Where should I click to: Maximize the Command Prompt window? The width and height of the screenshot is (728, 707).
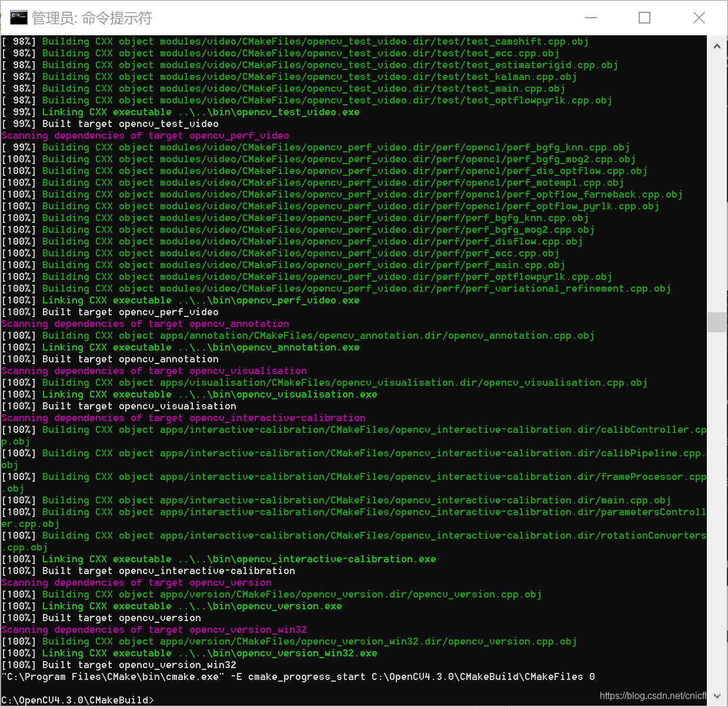coord(644,18)
